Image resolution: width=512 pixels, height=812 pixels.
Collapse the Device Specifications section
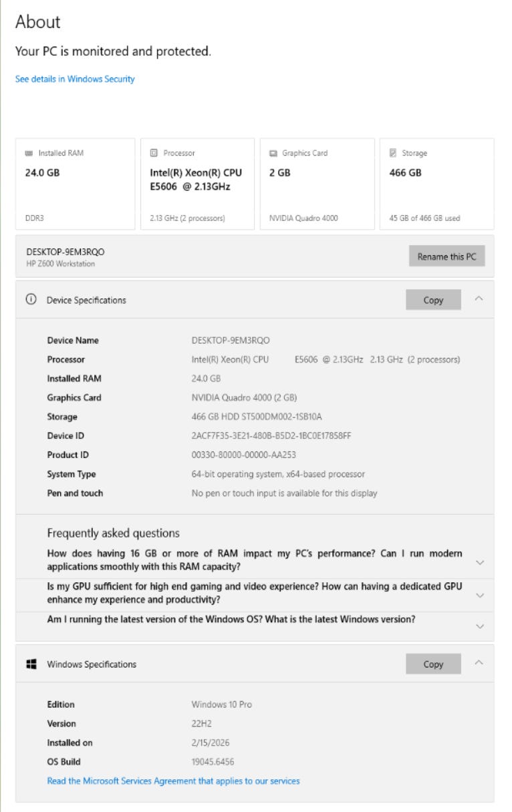[479, 299]
